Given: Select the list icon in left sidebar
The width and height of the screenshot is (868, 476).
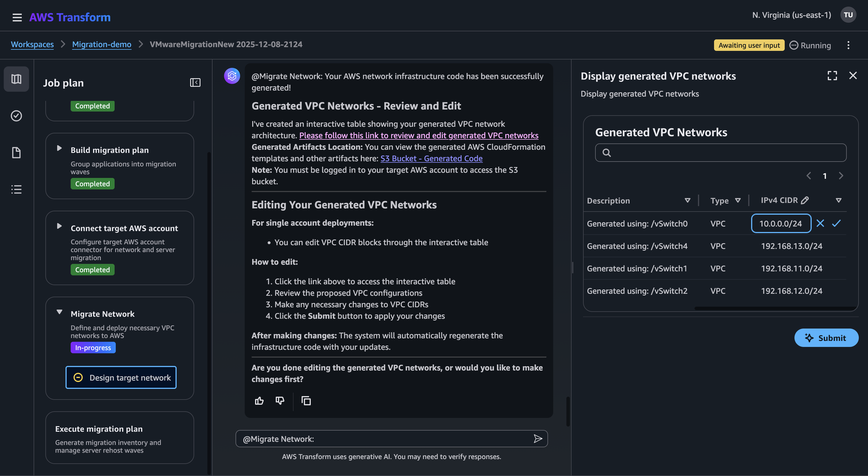Looking at the screenshot, I should (16, 189).
